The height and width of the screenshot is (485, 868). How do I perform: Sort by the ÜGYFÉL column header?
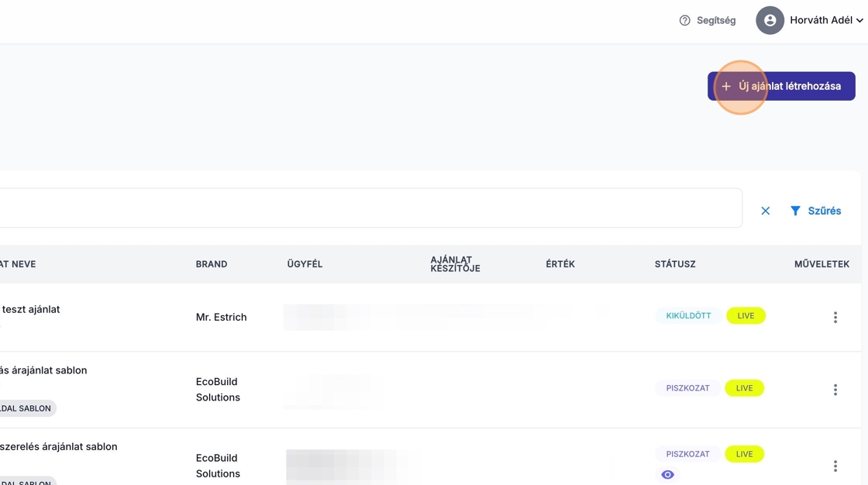(x=305, y=264)
